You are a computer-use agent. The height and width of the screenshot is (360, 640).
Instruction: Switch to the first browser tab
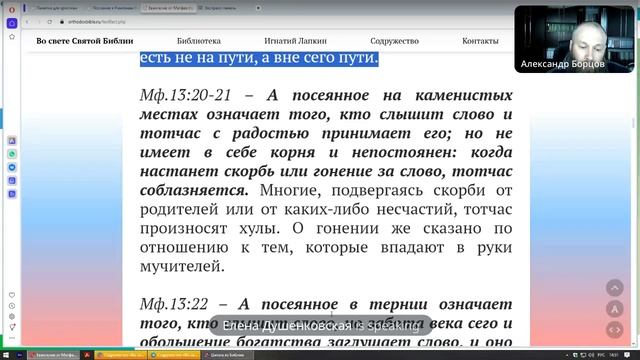[57, 8]
